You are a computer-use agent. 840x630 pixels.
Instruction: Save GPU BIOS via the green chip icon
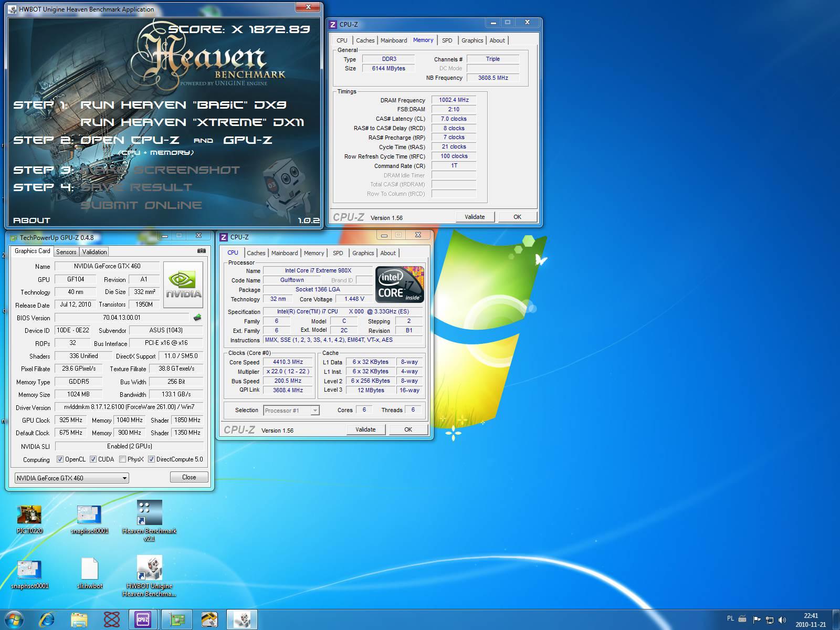pos(197,318)
